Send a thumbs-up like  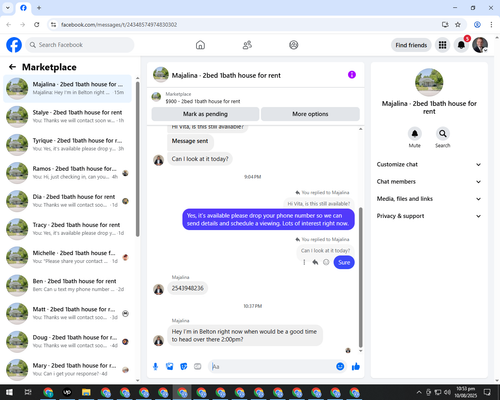(x=356, y=367)
